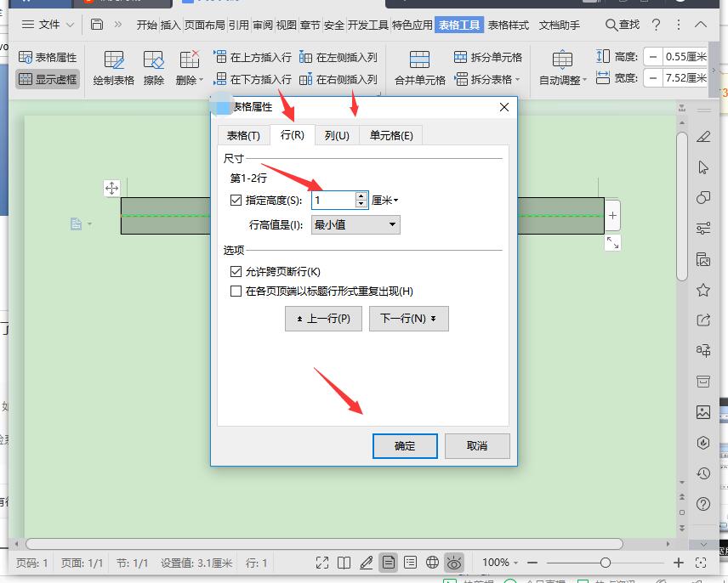
Task: Decrease 高度 with the minus button
Action: 653,57
